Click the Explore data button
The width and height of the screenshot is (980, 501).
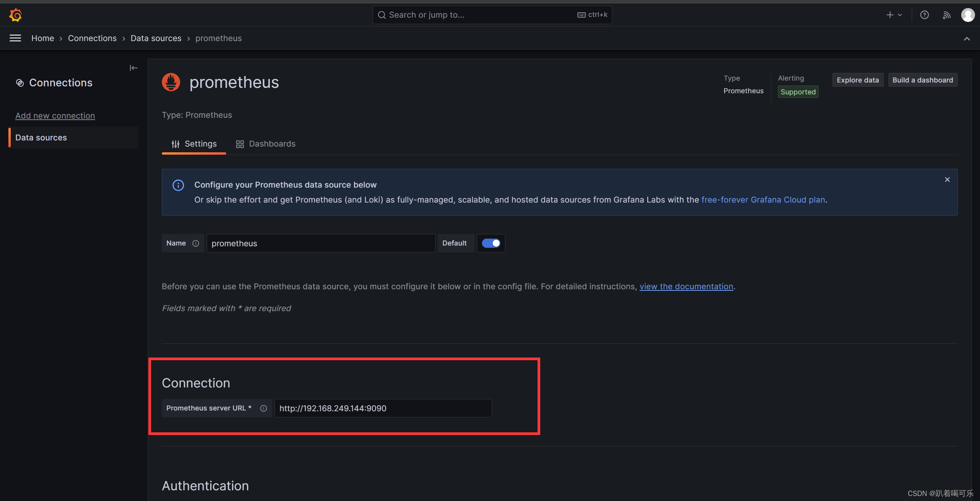pyautogui.click(x=858, y=80)
